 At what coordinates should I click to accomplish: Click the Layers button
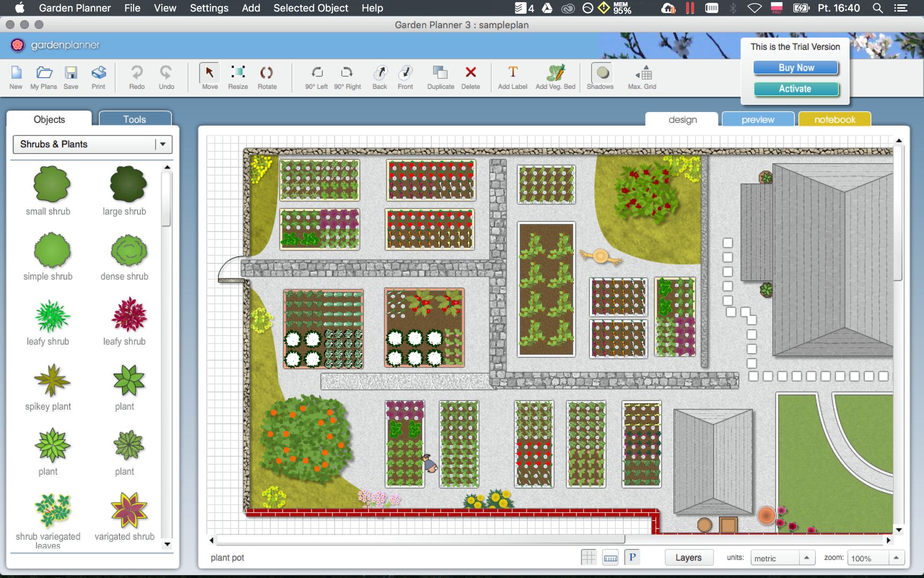point(689,558)
